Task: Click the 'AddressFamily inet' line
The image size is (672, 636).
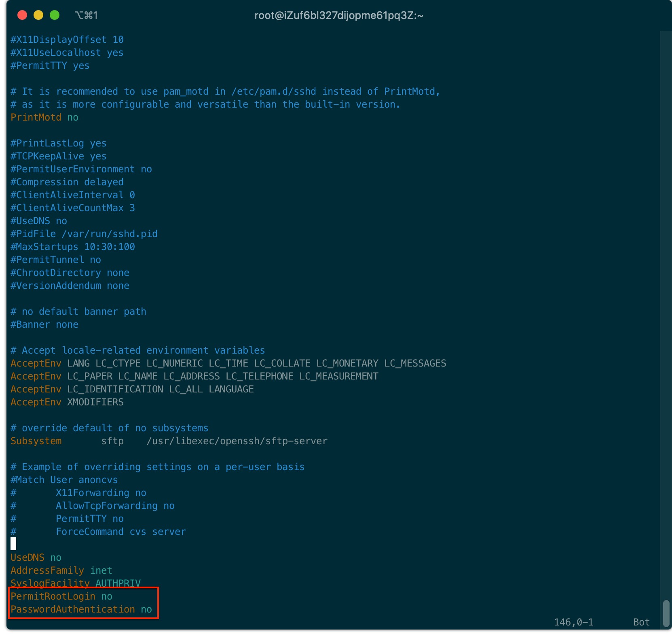Action: pyautogui.click(x=61, y=570)
